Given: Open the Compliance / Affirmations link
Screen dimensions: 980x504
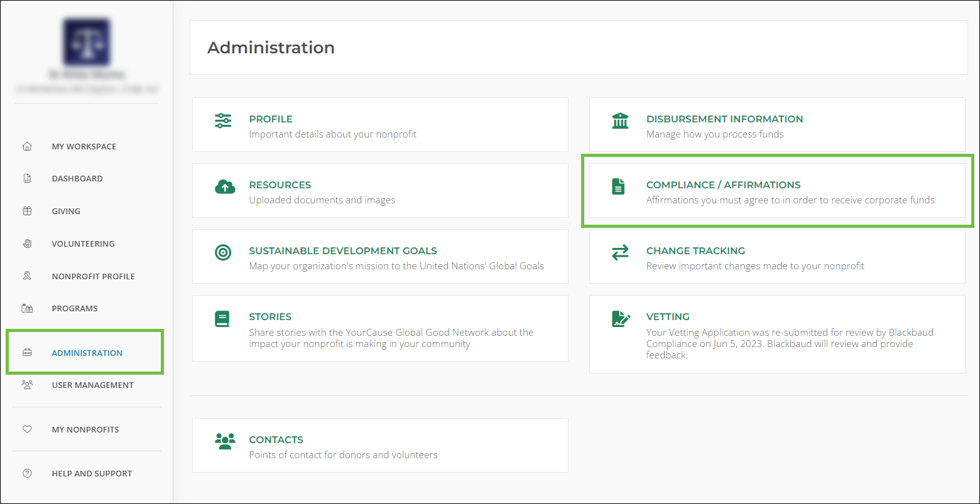Looking at the screenshot, I should coord(723,185).
